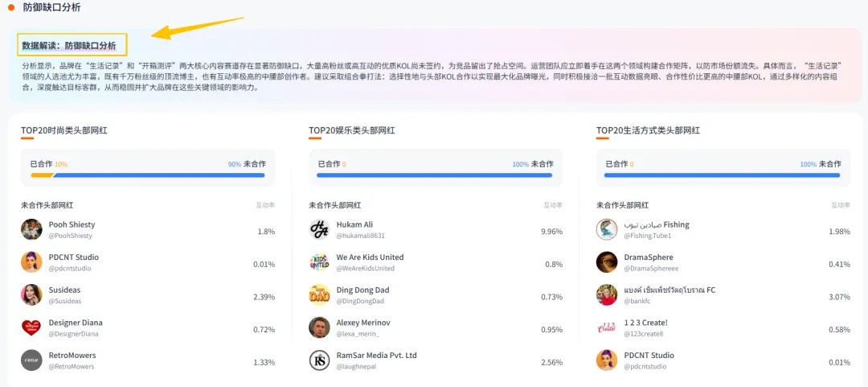Click RetroMowers gray avatar
Viewport: 868px width, 387px height.
[31, 360]
